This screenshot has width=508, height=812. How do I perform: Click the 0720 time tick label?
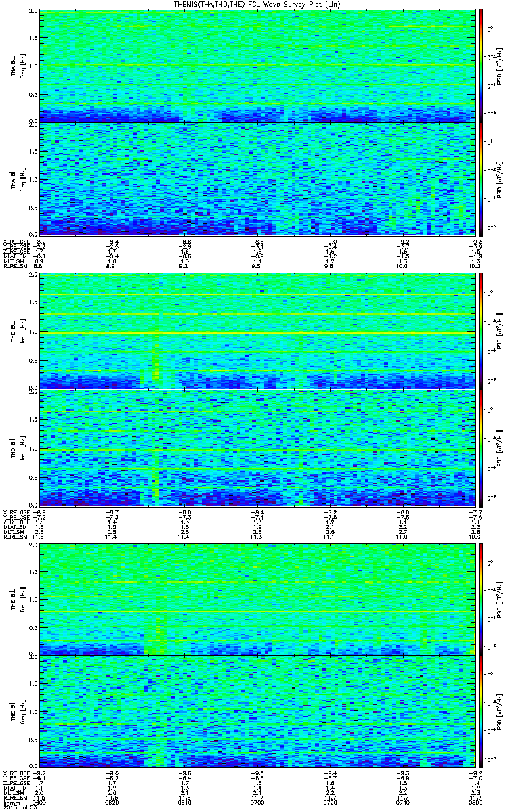click(331, 803)
